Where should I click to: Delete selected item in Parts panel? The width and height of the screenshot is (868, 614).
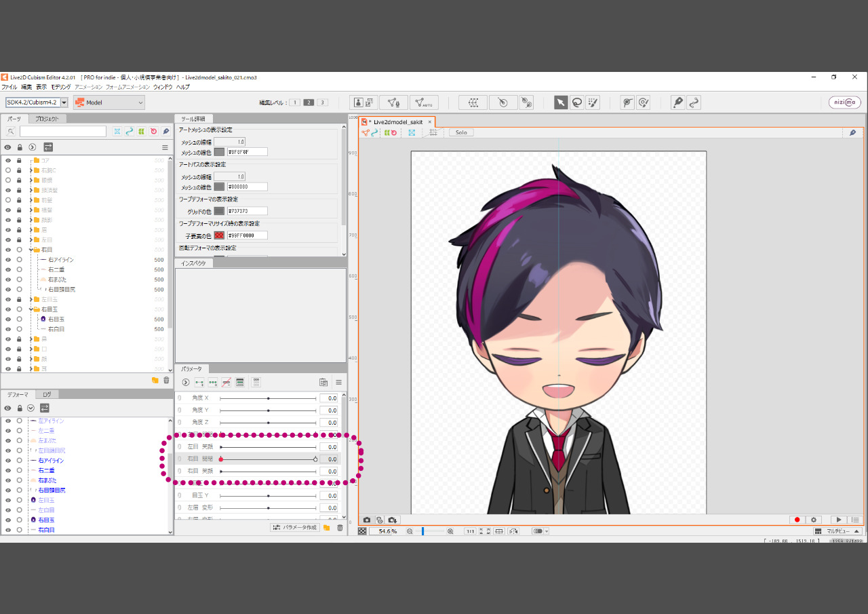[x=166, y=381]
